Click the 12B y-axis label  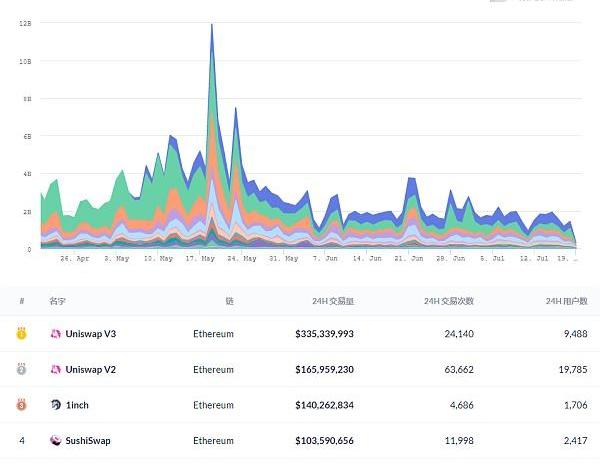[25, 23]
